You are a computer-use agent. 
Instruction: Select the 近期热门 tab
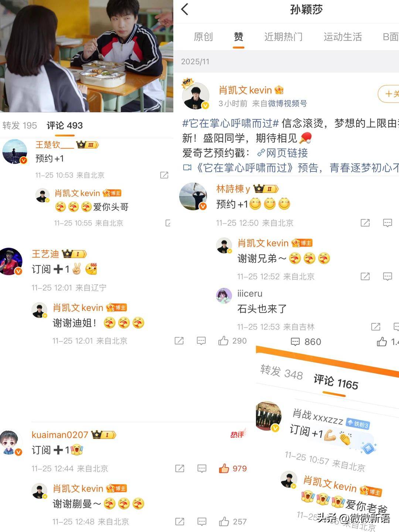[x=283, y=37]
